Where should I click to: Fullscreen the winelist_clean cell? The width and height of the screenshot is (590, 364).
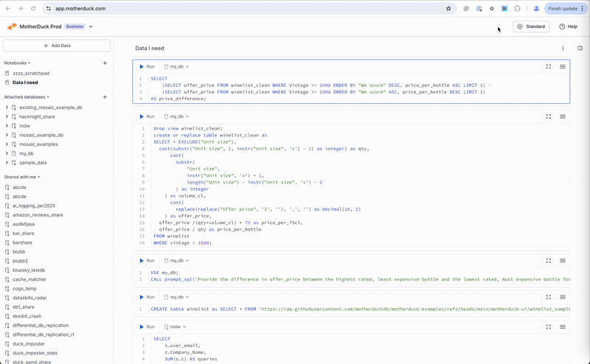click(x=548, y=116)
